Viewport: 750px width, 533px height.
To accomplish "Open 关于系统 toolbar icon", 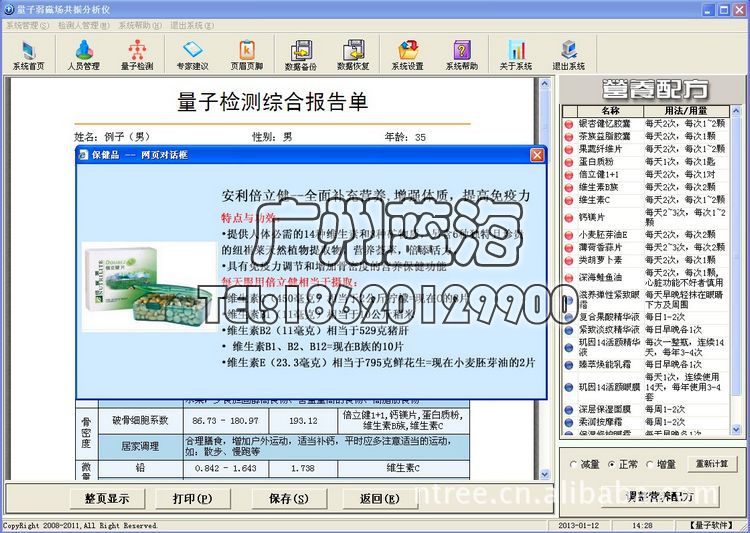I will point(516,56).
